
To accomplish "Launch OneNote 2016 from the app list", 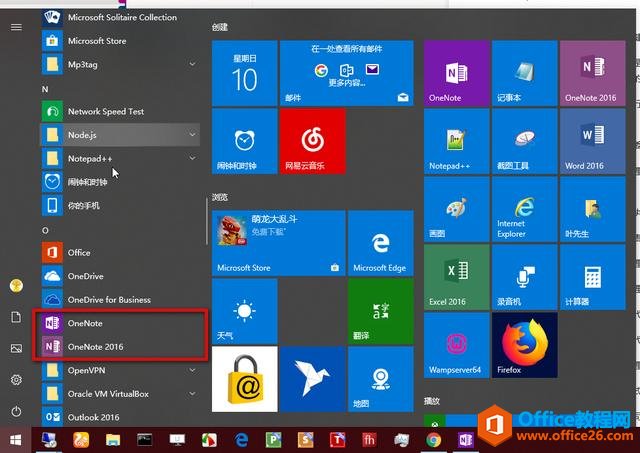I will 121,347.
